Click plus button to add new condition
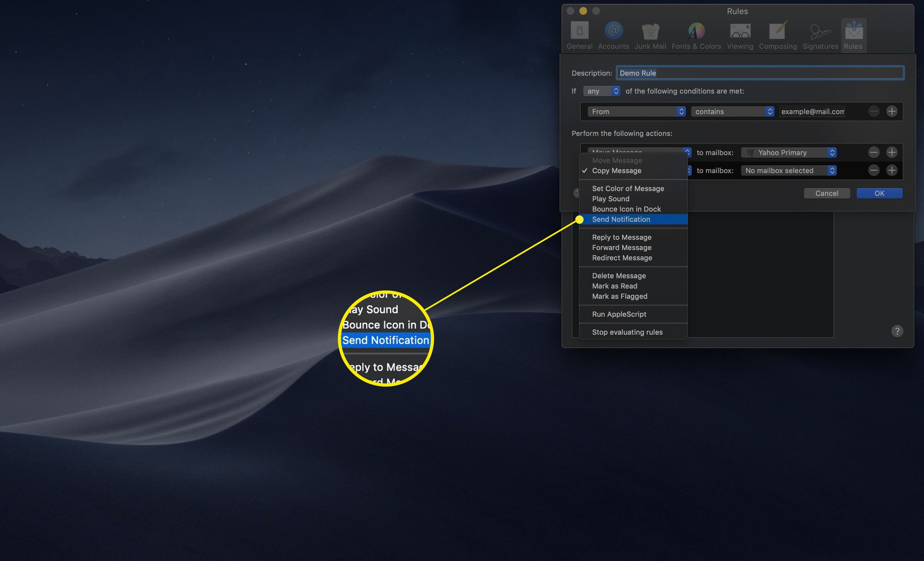924x561 pixels. click(892, 111)
